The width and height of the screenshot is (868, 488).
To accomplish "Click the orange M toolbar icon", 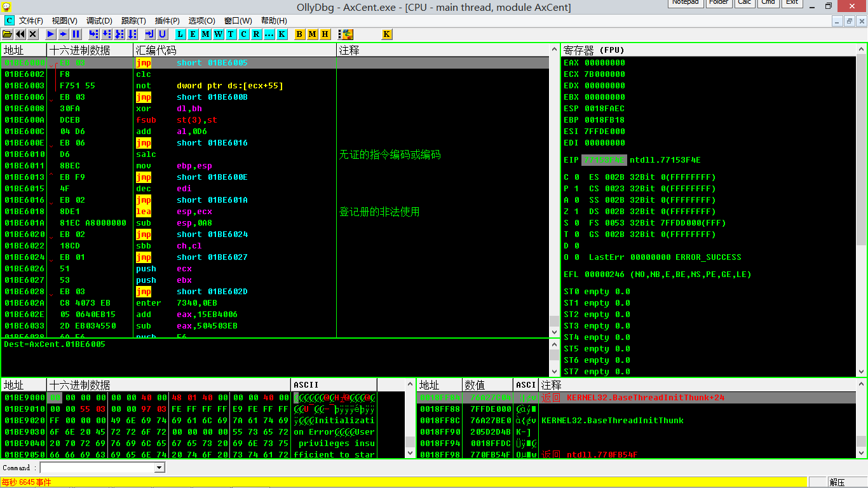I will (313, 34).
